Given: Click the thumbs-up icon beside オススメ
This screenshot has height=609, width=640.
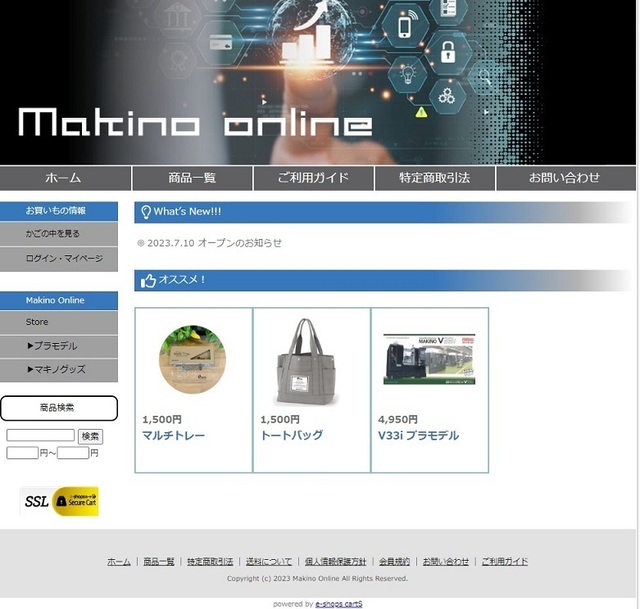Looking at the screenshot, I should pos(148,281).
